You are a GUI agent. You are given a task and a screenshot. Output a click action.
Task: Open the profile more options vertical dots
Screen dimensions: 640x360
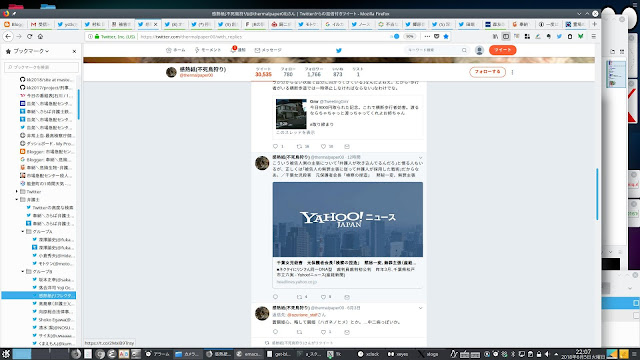(x=512, y=72)
